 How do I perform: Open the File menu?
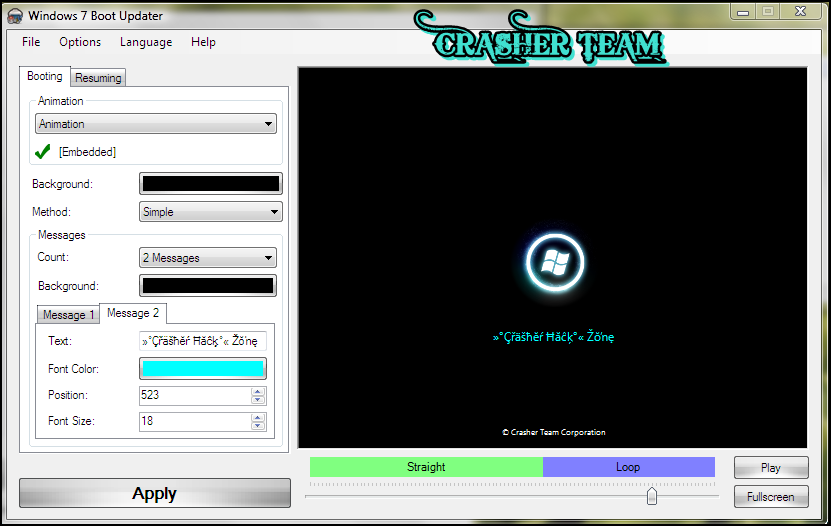pos(31,42)
